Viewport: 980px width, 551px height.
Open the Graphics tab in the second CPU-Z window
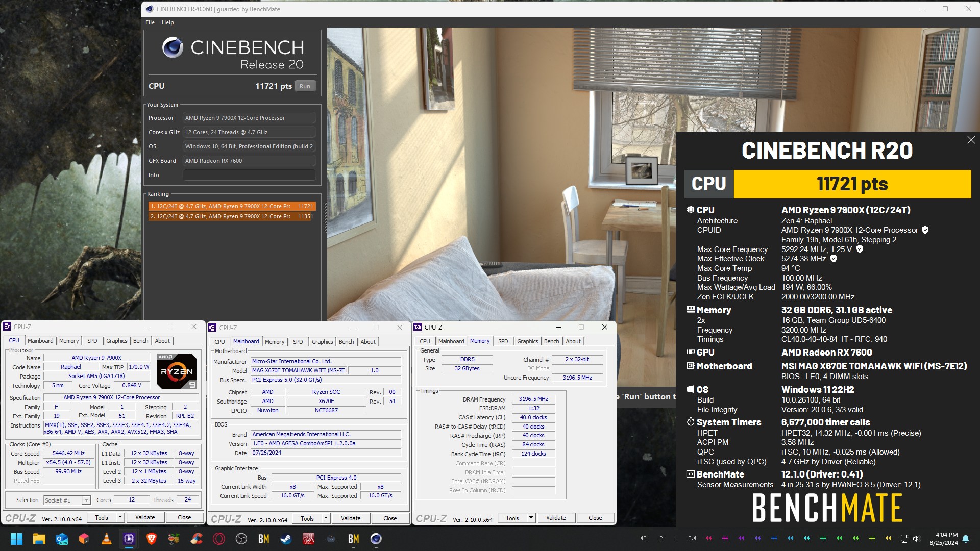(322, 342)
